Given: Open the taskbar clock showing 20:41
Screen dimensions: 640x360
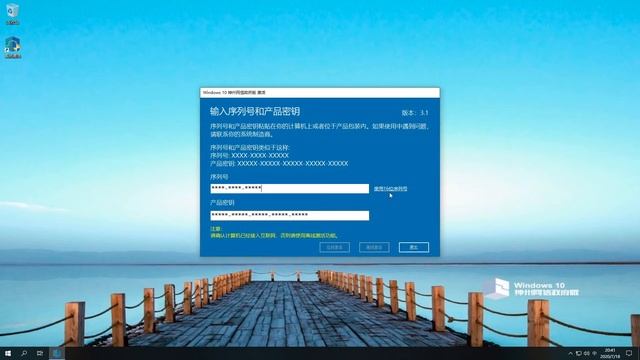Looking at the screenshot, I should (x=610, y=353).
